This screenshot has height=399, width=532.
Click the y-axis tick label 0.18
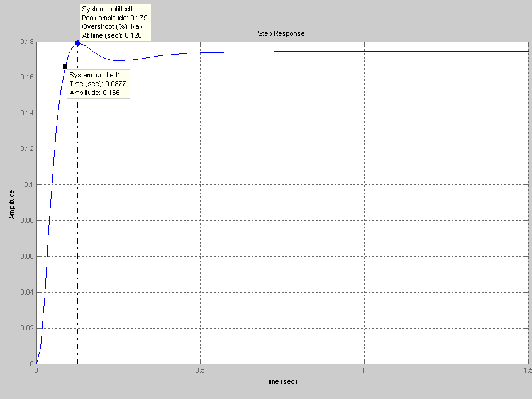[x=27, y=42]
